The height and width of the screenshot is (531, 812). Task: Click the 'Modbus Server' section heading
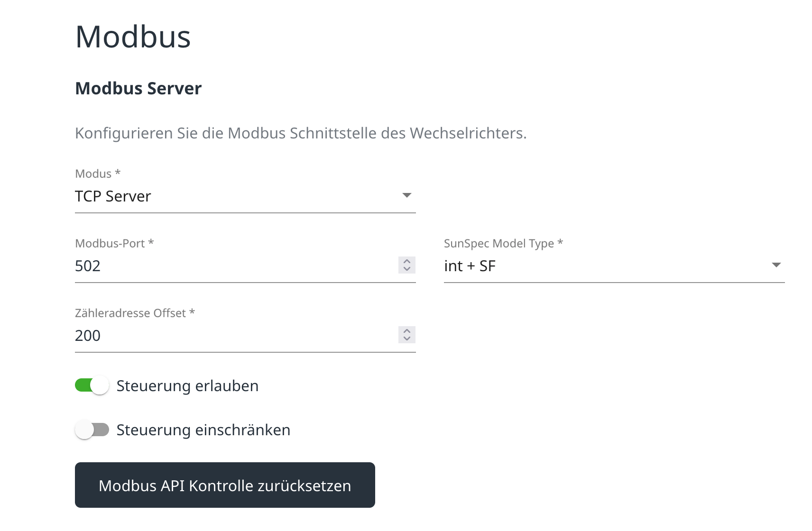[x=138, y=89]
